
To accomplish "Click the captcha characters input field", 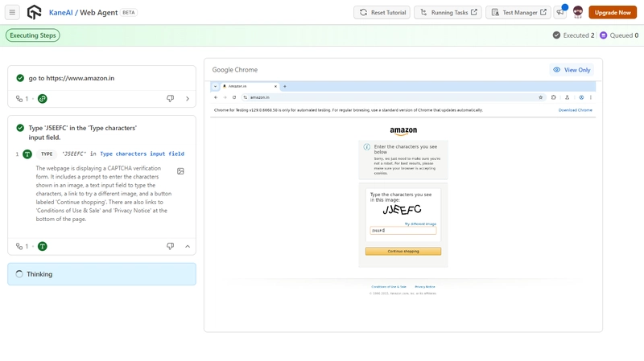I will pos(403,231).
